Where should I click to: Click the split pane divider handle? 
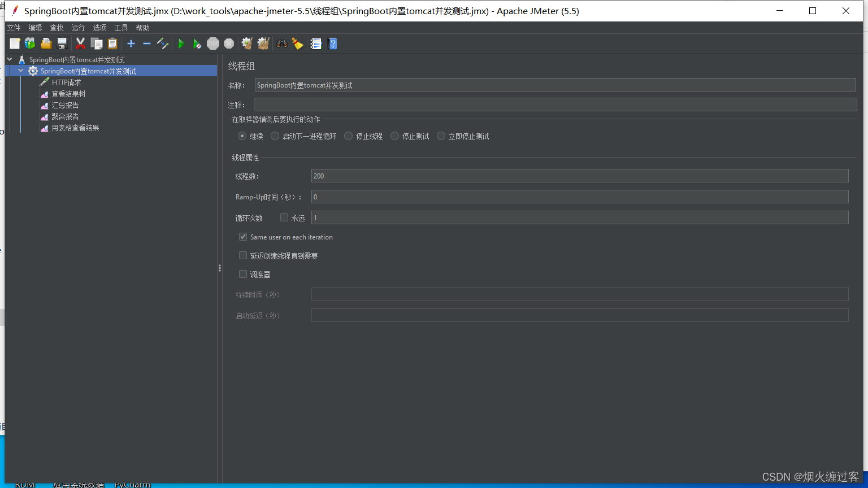(x=219, y=268)
